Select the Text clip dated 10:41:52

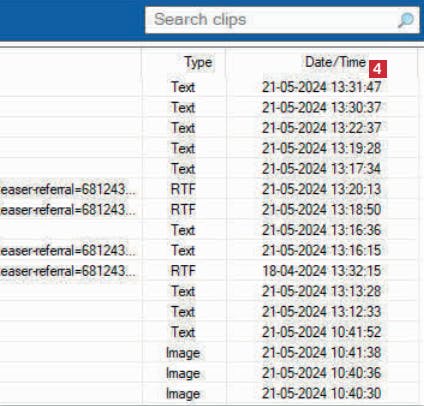pos(209,332)
